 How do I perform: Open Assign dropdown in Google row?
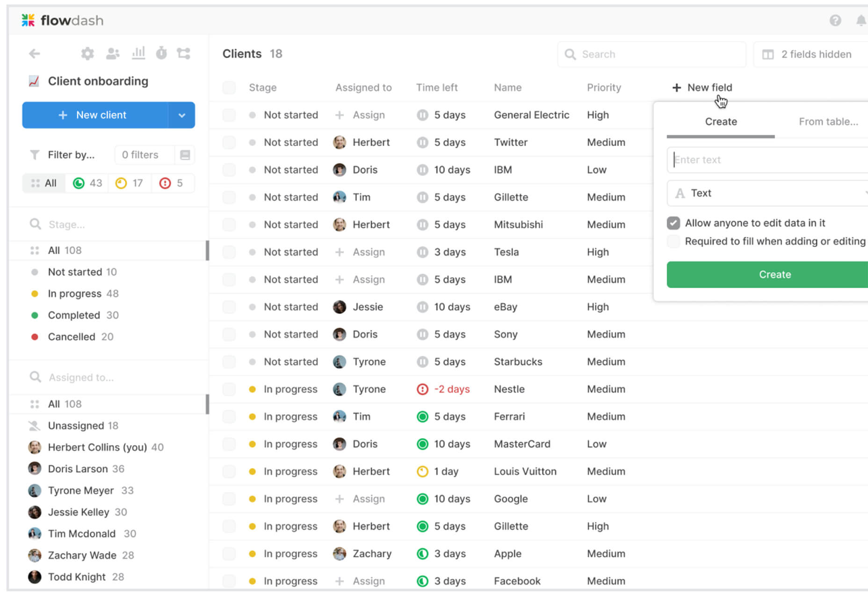click(360, 499)
